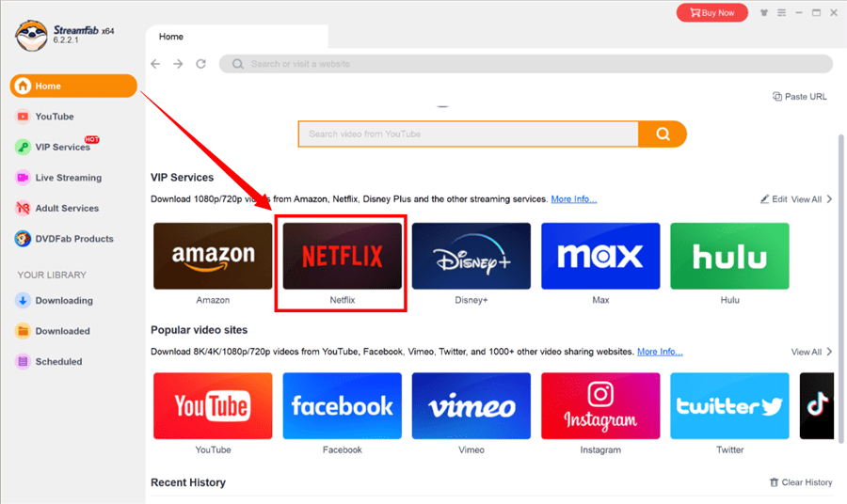Open VIP Services More Info link
Viewport: 847px width, 504px height.
[x=574, y=199]
